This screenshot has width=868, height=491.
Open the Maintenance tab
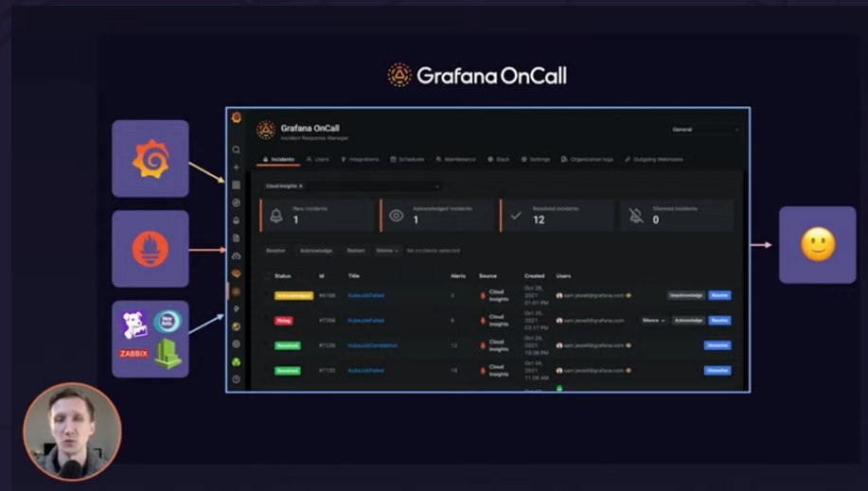[455, 160]
